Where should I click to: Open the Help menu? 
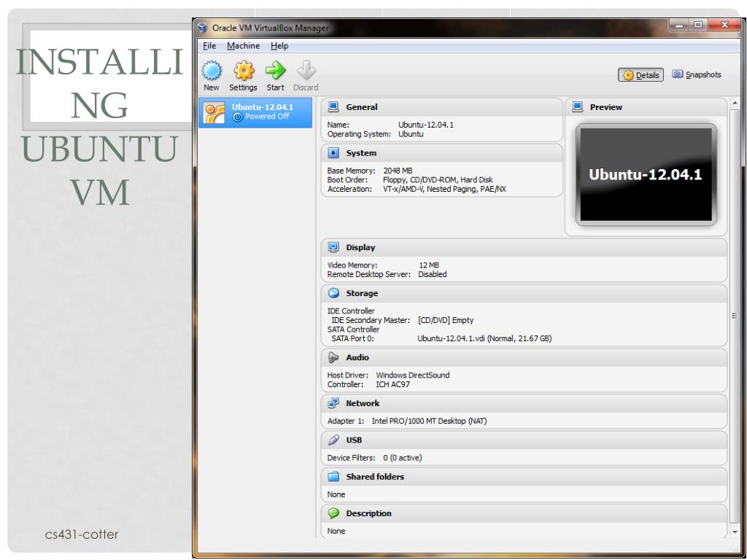click(279, 46)
